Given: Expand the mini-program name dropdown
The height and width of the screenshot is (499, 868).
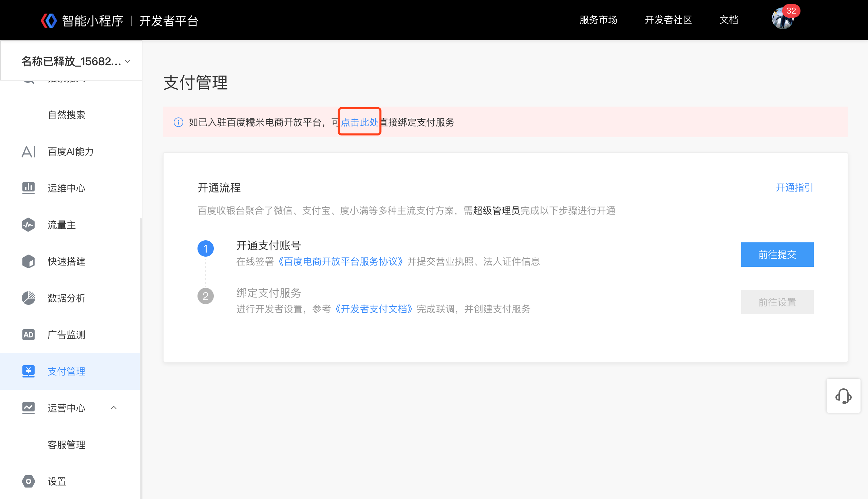Looking at the screenshot, I should (x=128, y=61).
